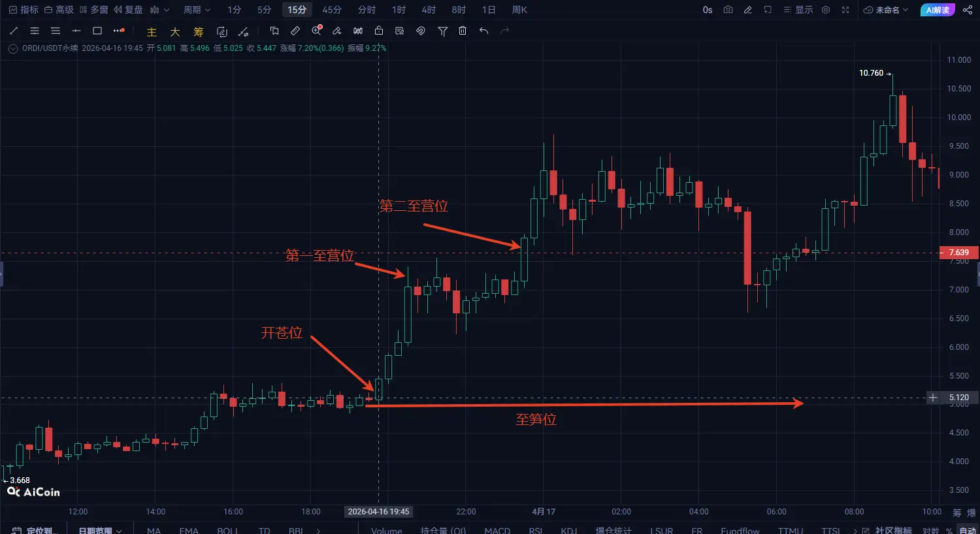The width and height of the screenshot is (980, 534).
Task: Click the ORDI/USDT永续 symbol name
Action: pyautogui.click(x=50, y=48)
